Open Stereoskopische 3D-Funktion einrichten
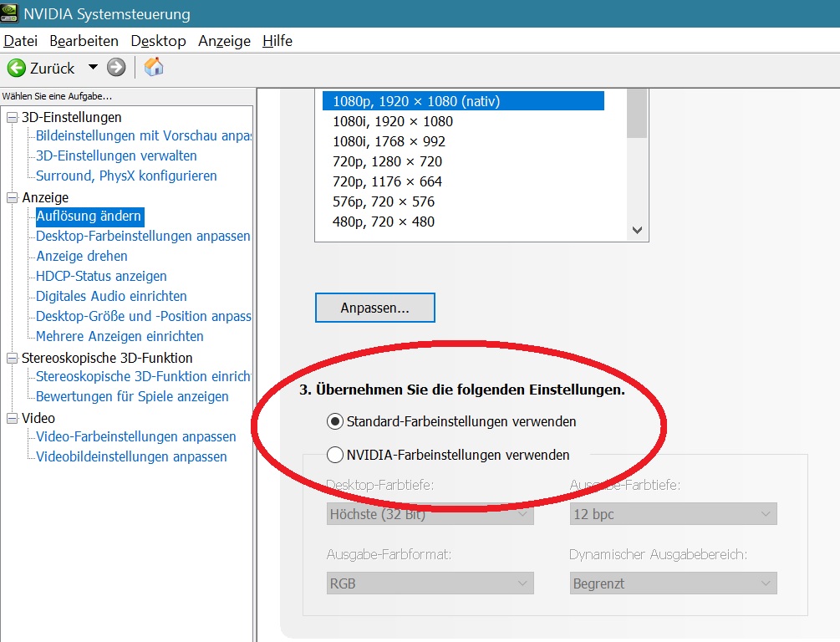The width and height of the screenshot is (840, 642). [x=143, y=377]
